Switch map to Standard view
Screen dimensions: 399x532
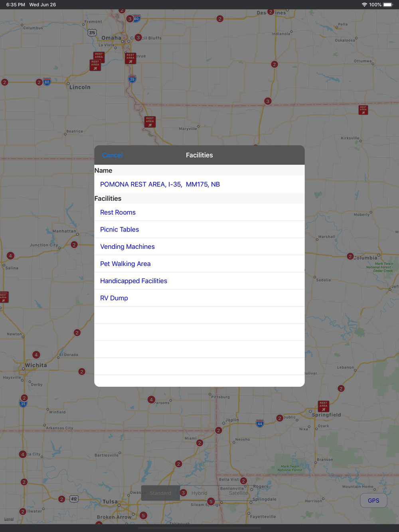pos(160,493)
